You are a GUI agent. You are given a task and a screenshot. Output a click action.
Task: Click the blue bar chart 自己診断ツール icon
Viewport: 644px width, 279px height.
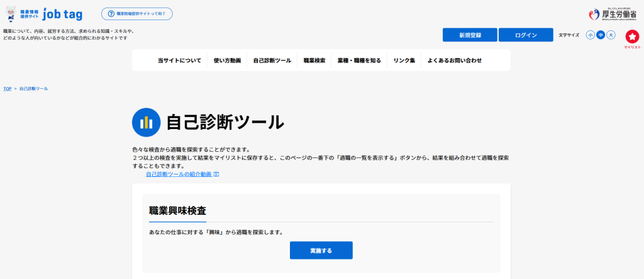(146, 122)
